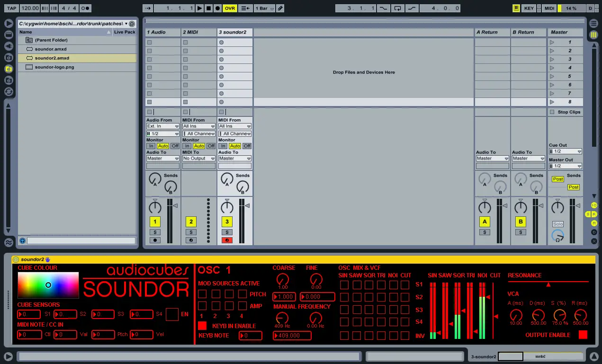Viewport: 602px width, 364px height.
Task: Click the transport Stop button
Action: [208, 8]
